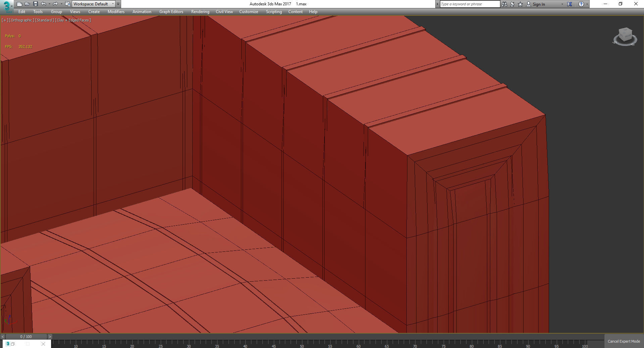Redo the last undone operation
This screenshot has width=644, height=348.
pyautogui.click(x=55, y=4)
